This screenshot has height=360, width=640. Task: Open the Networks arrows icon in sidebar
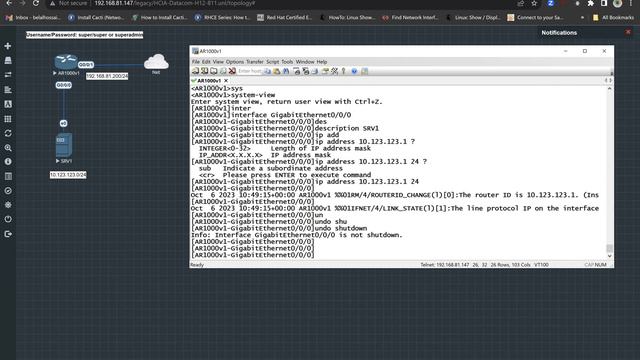point(8,75)
